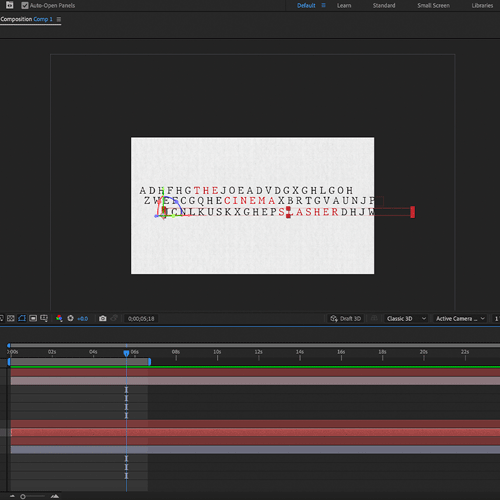Toggle the transparency grid in the viewer
This screenshot has width=500, height=500.
(11, 318)
